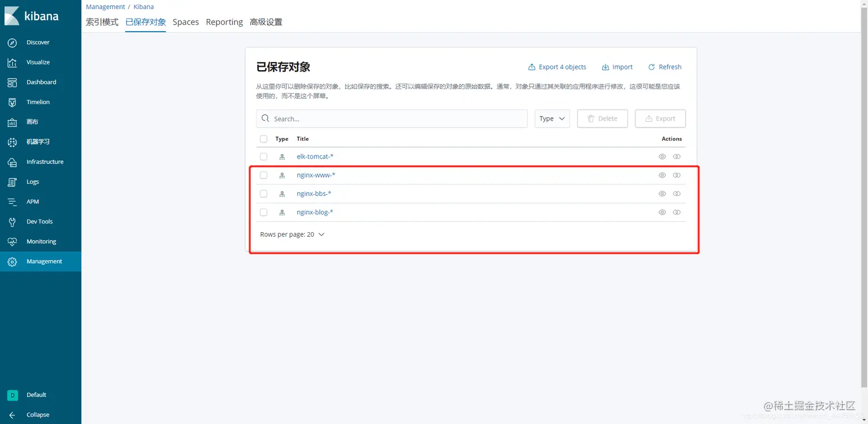868x424 pixels.
Task: Open the nginx-blog-* saved object link
Action: tap(315, 212)
